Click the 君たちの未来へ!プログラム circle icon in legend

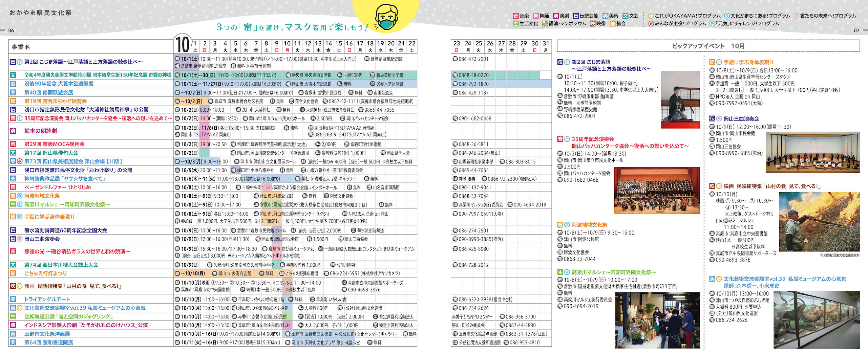pos(797,16)
